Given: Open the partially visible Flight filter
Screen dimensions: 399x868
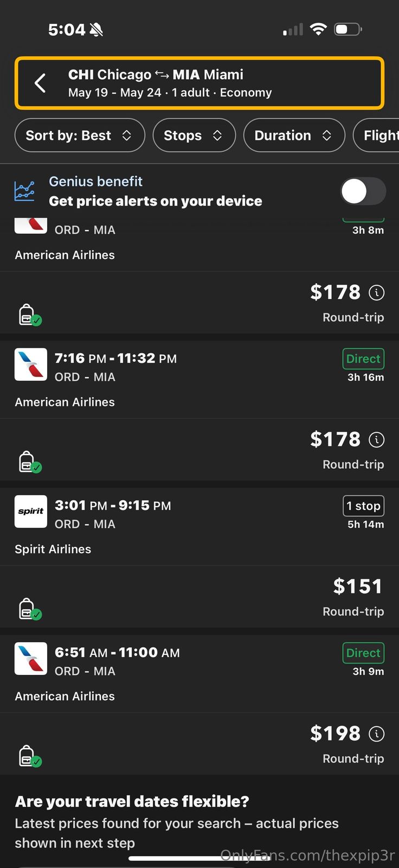Looking at the screenshot, I should (x=379, y=136).
